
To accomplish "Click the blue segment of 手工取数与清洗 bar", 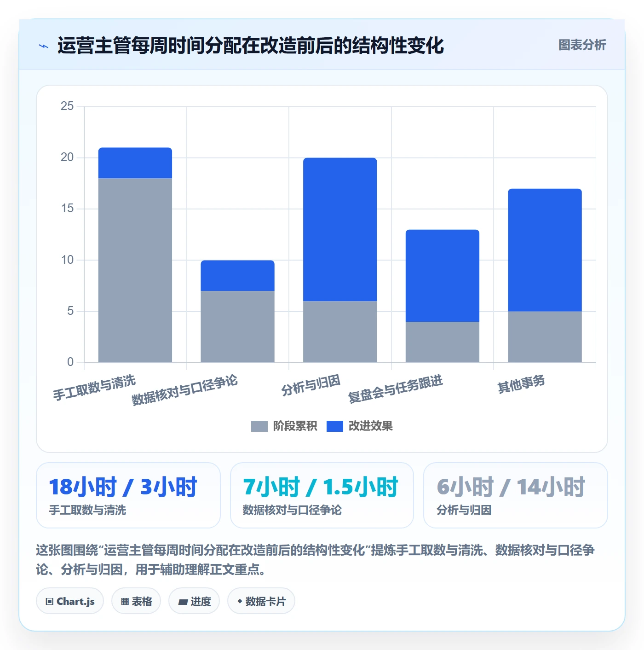I will 135,163.
